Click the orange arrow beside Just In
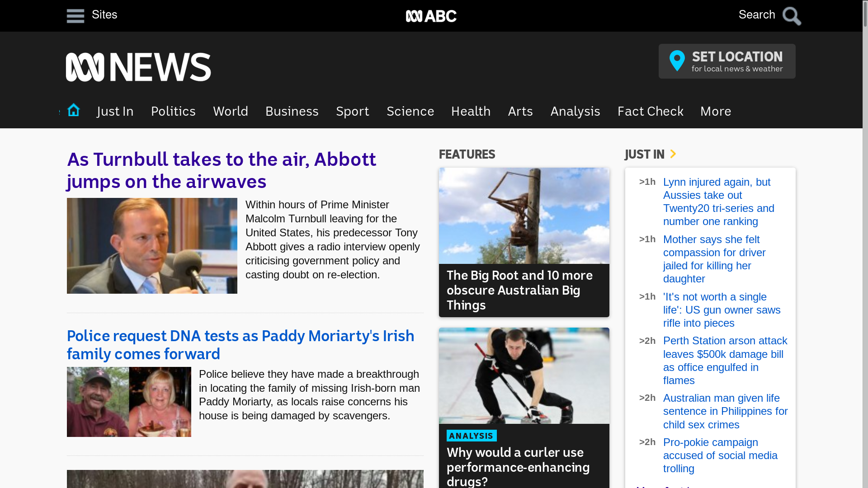The width and height of the screenshot is (868, 488). click(673, 154)
